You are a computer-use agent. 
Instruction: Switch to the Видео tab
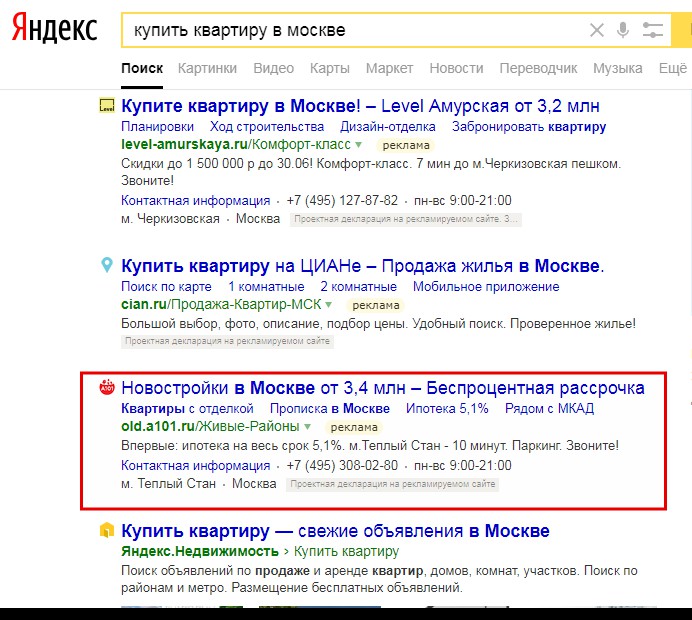pyautogui.click(x=274, y=68)
